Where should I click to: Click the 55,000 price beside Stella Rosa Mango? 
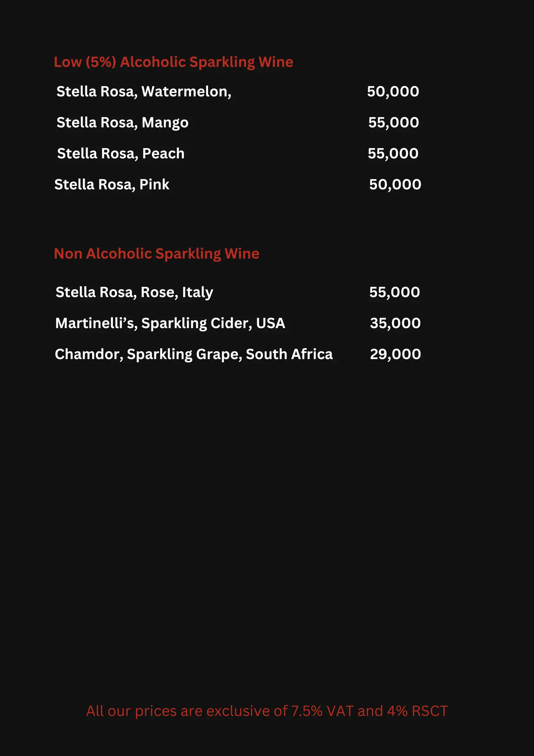pyautogui.click(x=393, y=122)
